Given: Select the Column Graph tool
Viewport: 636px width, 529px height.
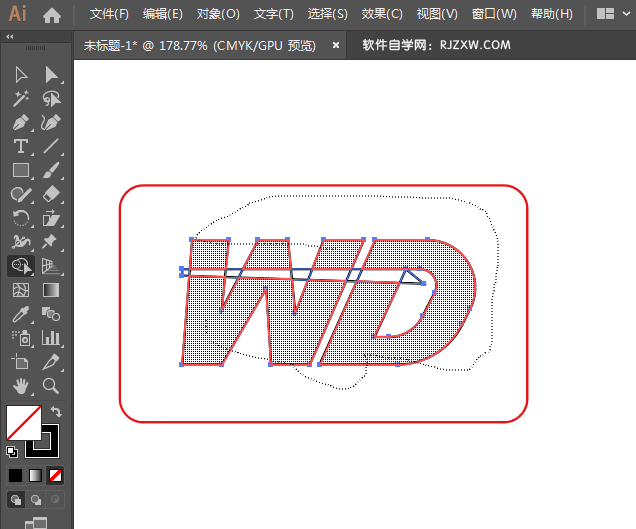Looking at the screenshot, I should pos(51,338).
